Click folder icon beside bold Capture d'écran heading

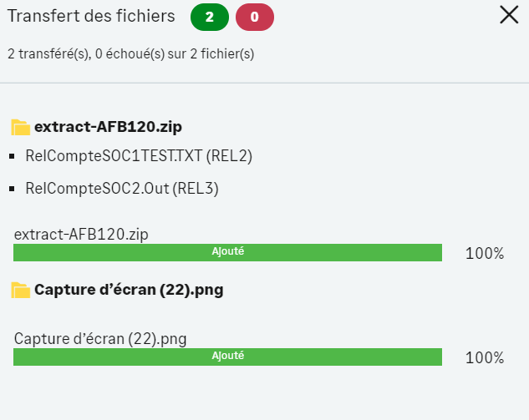[x=21, y=291]
